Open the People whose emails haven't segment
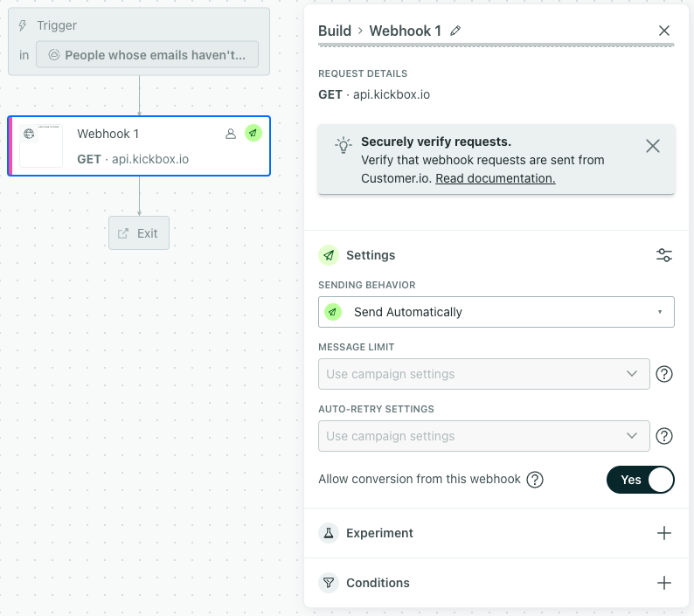The image size is (694, 616). (x=147, y=55)
